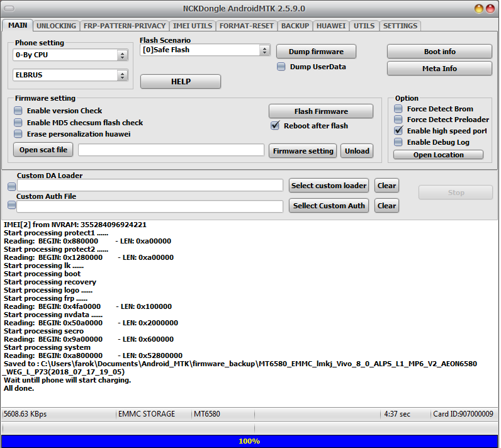Screen dimensions: 501x448
Task: Toggle Enable high speed port option
Action: pos(398,131)
